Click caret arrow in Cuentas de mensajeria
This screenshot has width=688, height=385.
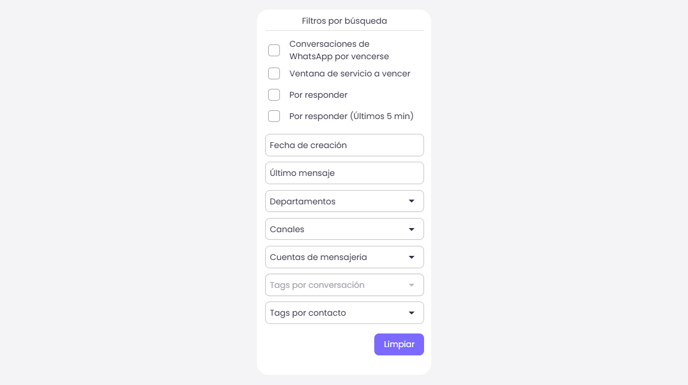[412, 257]
